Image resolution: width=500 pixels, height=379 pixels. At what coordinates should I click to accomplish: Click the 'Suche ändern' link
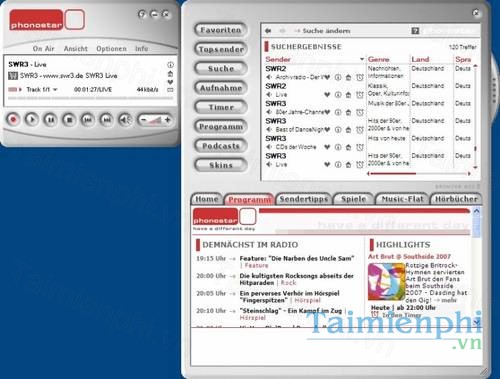pos(326,31)
